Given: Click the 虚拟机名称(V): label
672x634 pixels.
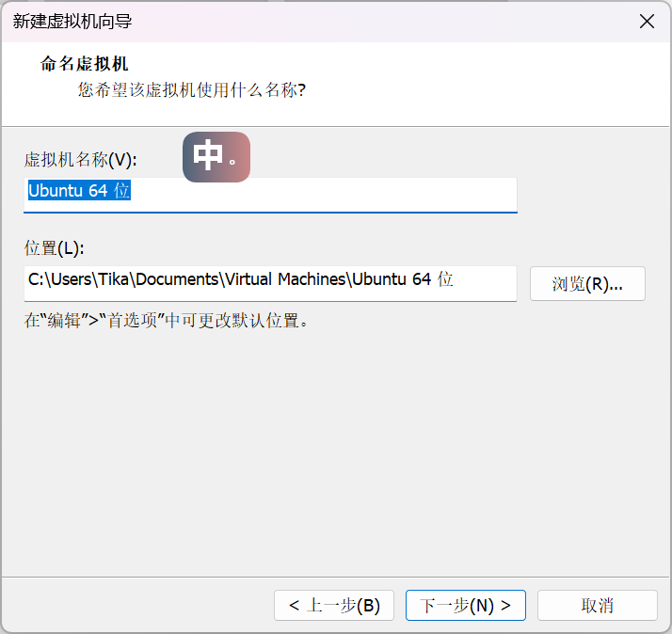Looking at the screenshot, I should pos(81,160).
